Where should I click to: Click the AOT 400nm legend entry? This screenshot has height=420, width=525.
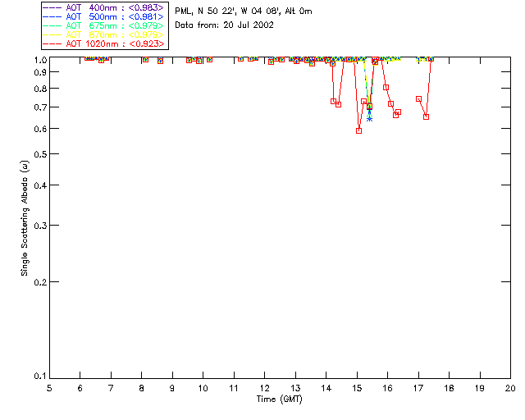(103, 7)
